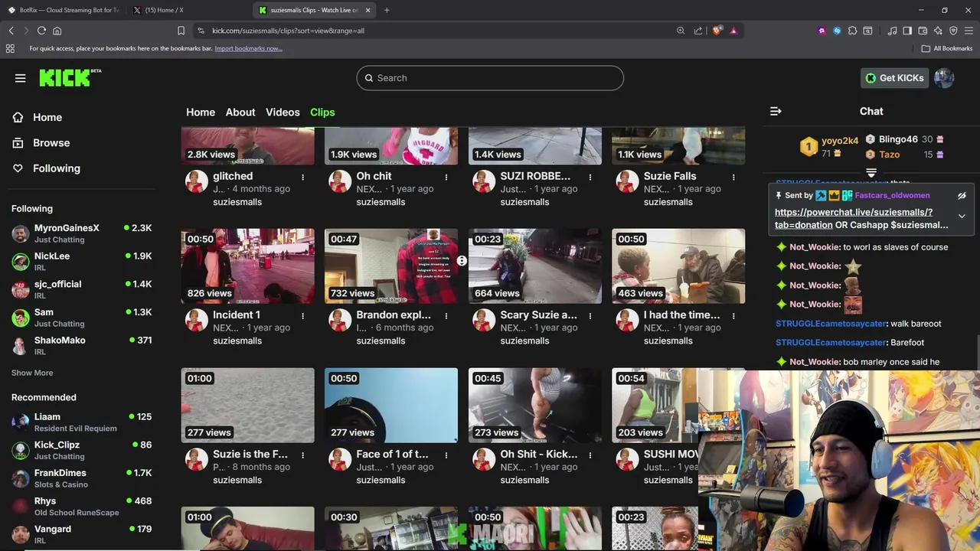
Task: Open the NickLee channel
Action: [82, 261]
